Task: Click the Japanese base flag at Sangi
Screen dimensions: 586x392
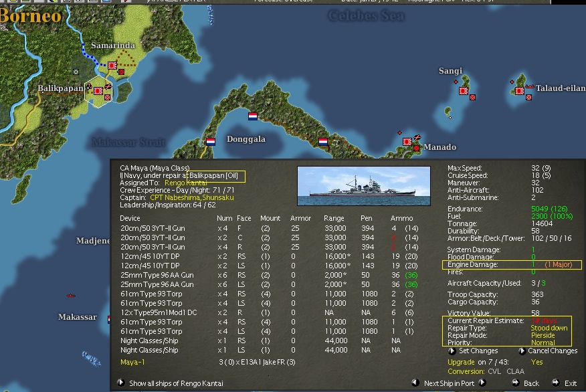Action: click(464, 90)
